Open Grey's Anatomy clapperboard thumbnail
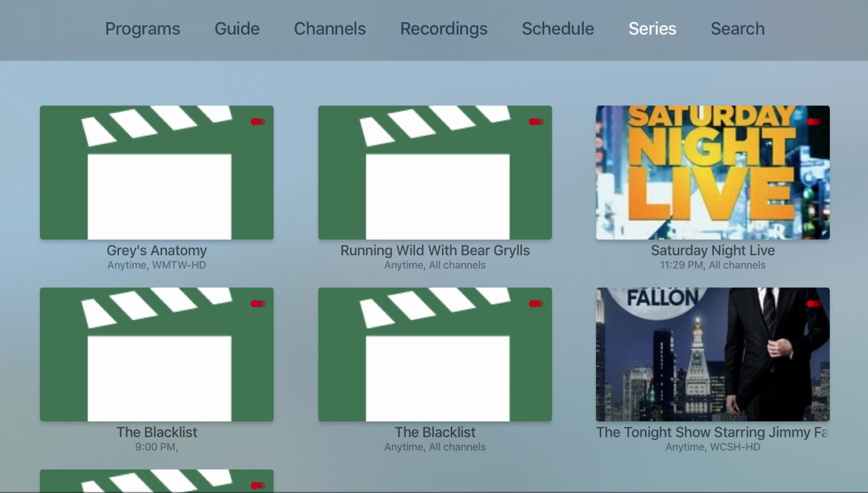This screenshot has height=493, width=868. pyautogui.click(x=157, y=172)
